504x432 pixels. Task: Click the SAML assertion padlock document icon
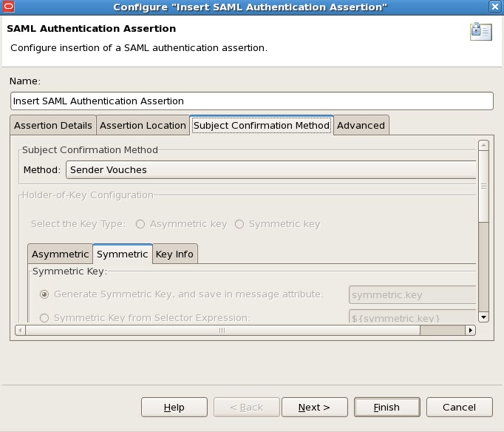[481, 32]
